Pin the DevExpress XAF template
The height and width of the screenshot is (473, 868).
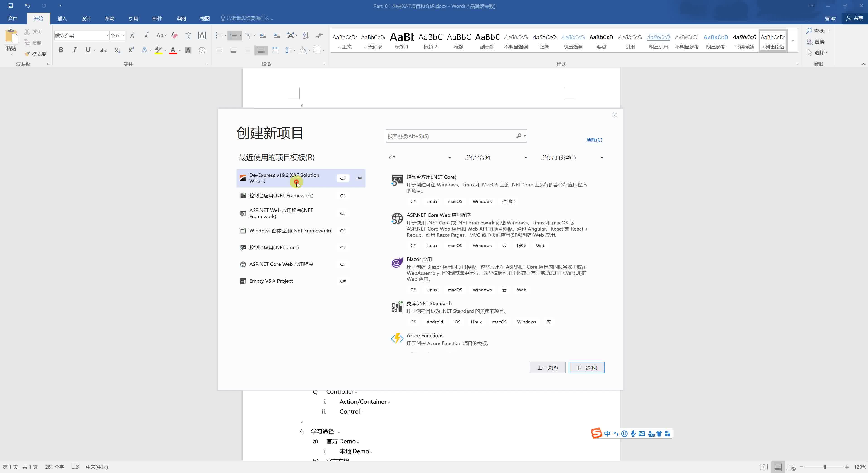click(x=359, y=178)
